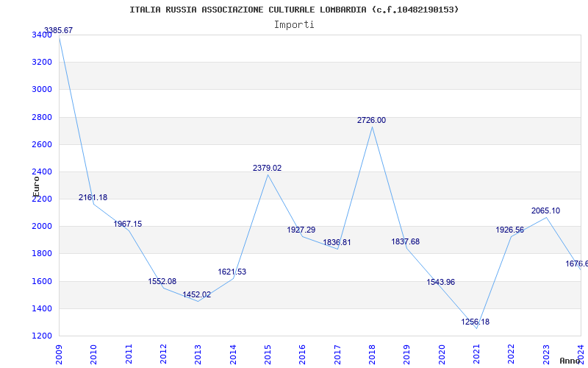Select the 1600 y-axis value

tap(42, 281)
